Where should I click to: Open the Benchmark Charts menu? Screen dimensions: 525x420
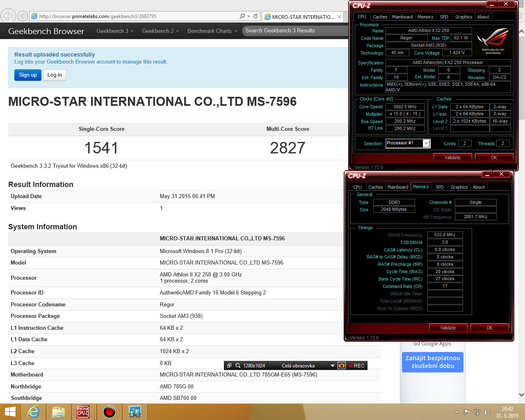[x=212, y=31]
